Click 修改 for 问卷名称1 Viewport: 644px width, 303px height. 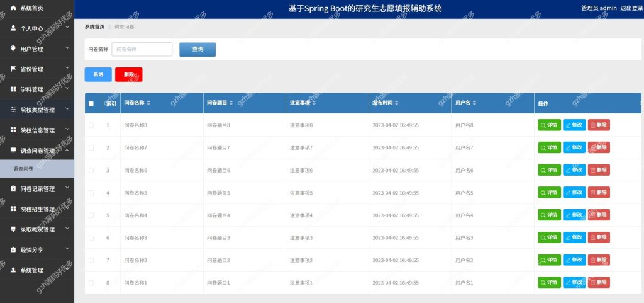pos(574,282)
